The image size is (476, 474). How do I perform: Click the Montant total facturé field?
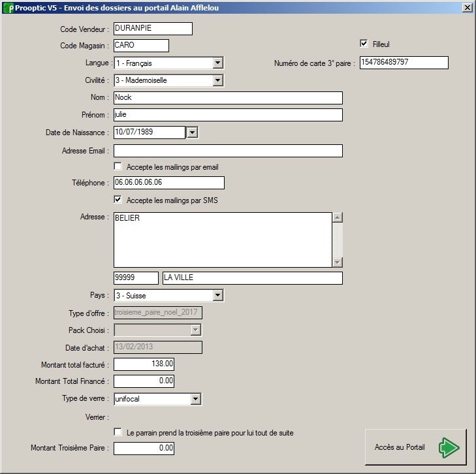144,364
